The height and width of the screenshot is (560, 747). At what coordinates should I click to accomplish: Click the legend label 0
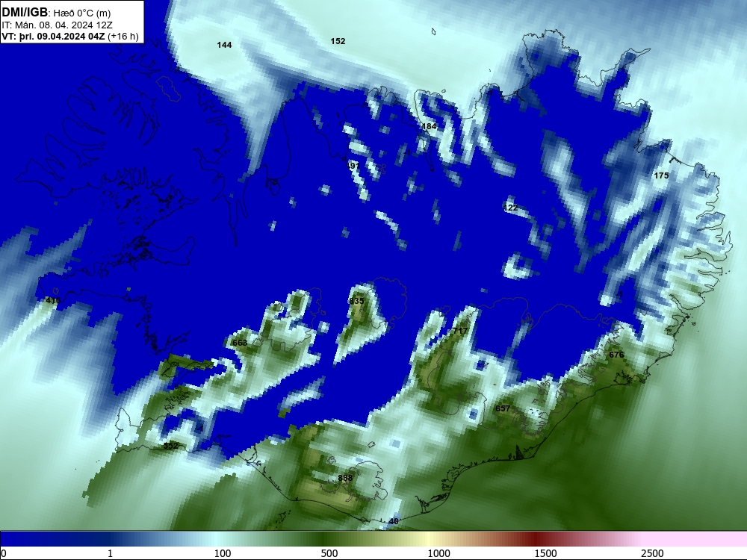pyautogui.click(x=4, y=553)
